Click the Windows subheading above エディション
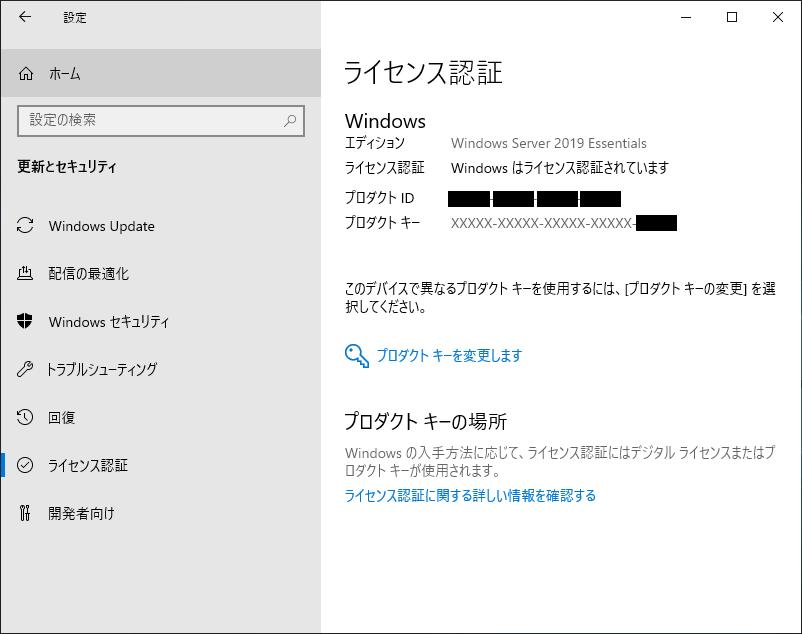 click(385, 121)
